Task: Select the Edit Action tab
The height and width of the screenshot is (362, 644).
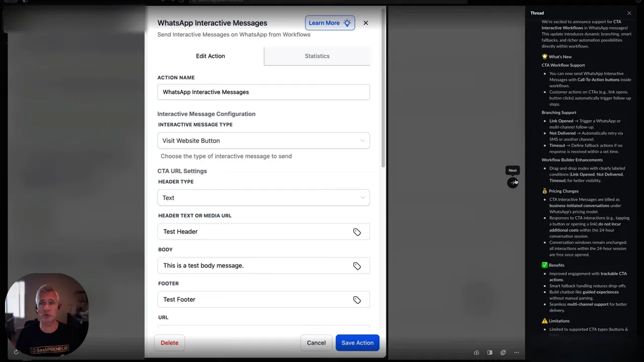Action: point(210,56)
